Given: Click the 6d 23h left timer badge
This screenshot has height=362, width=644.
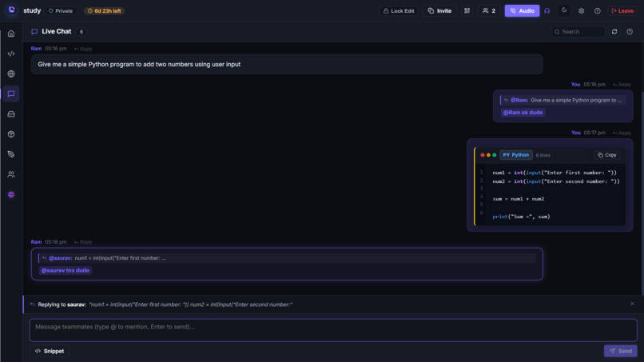Looking at the screenshot, I should [x=105, y=11].
